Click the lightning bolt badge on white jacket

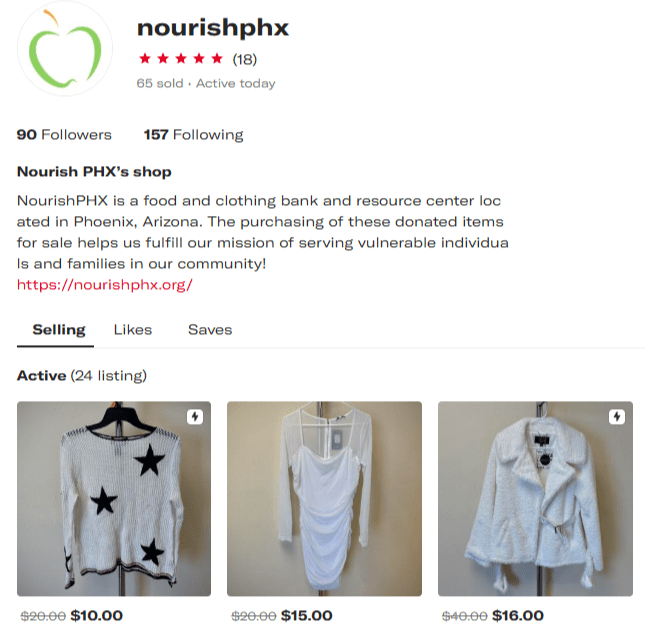[617, 417]
